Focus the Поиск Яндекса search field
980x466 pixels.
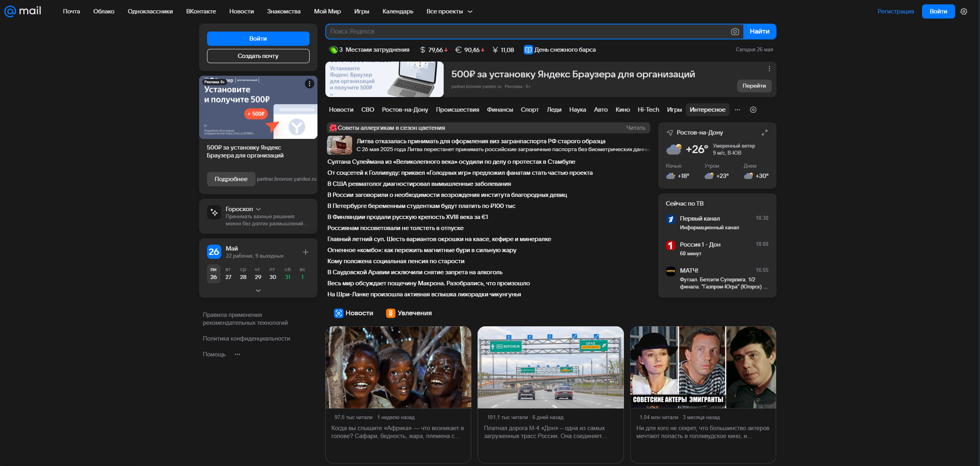pyautogui.click(x=528, y=32)
